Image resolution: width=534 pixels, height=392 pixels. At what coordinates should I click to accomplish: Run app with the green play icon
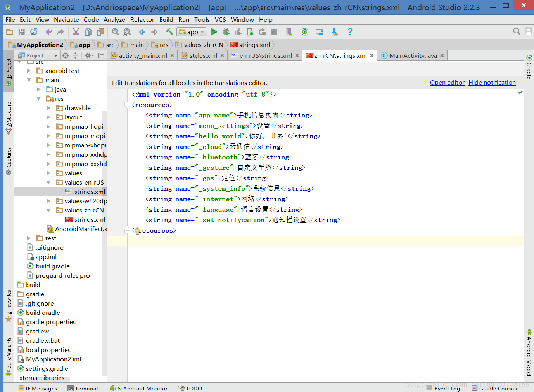tap(214, 32)
